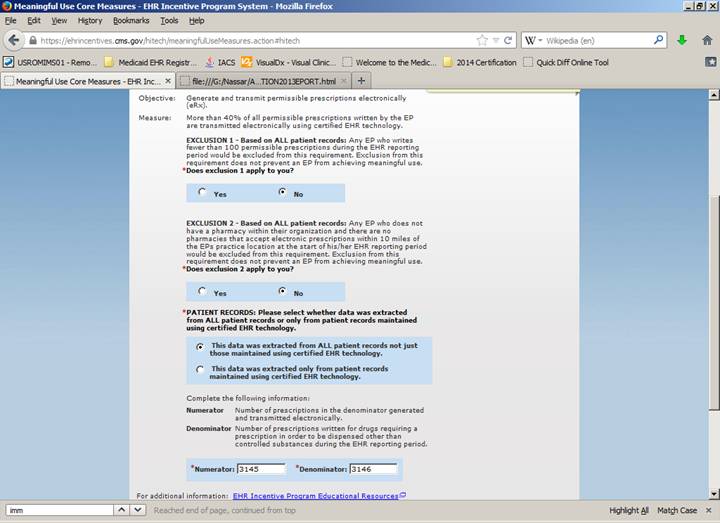Select Yes for exclusion 2
This screenshot has height=523, width=720.
point(202,292)
